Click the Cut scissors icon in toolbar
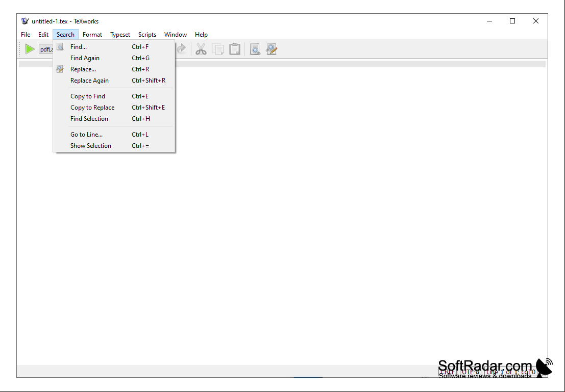This screenshot has height=392, width=565. point(201,49)
